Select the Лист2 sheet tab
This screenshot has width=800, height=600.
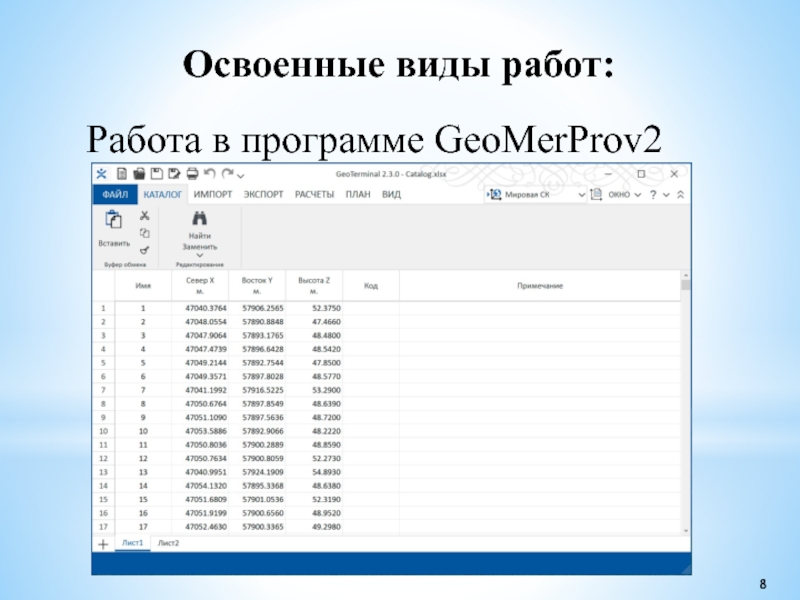(168, 543)
